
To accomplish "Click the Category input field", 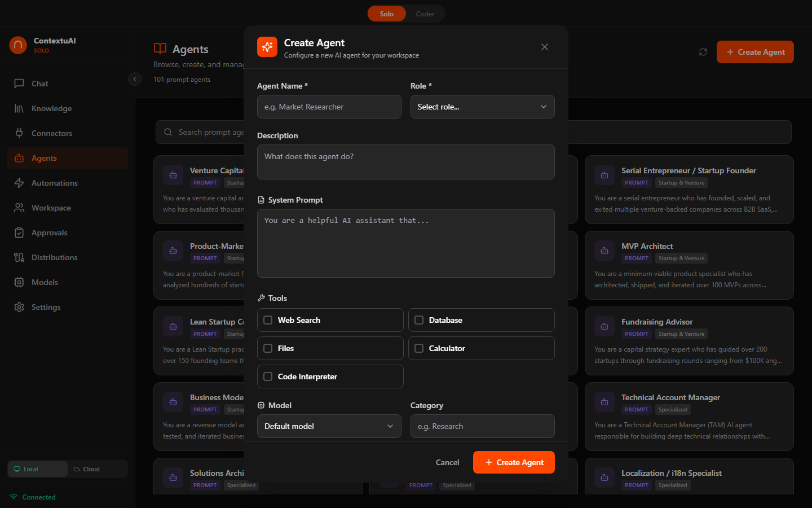I will [483, 426].
